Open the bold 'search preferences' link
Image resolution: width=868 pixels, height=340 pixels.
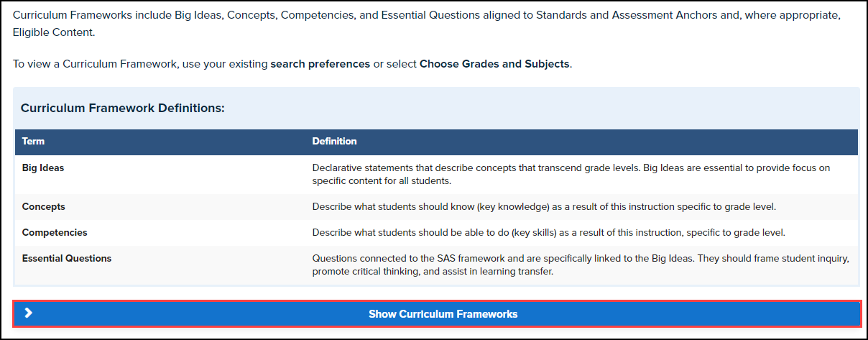[320, 64]
